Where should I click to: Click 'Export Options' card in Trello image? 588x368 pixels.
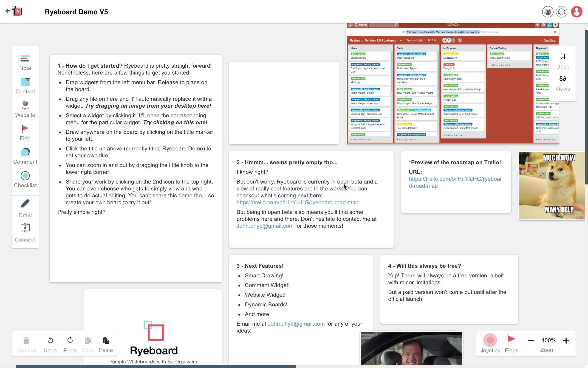370,56
